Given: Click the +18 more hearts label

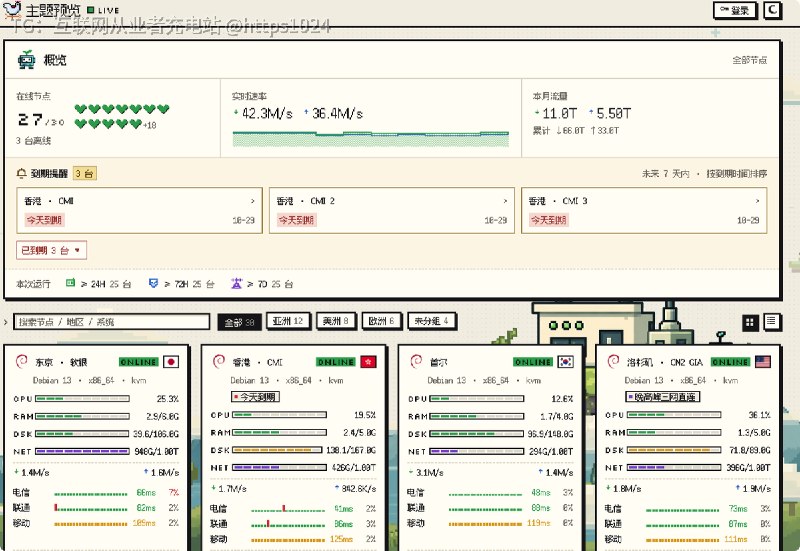Looking at the screenshot, I should point(149,126).
